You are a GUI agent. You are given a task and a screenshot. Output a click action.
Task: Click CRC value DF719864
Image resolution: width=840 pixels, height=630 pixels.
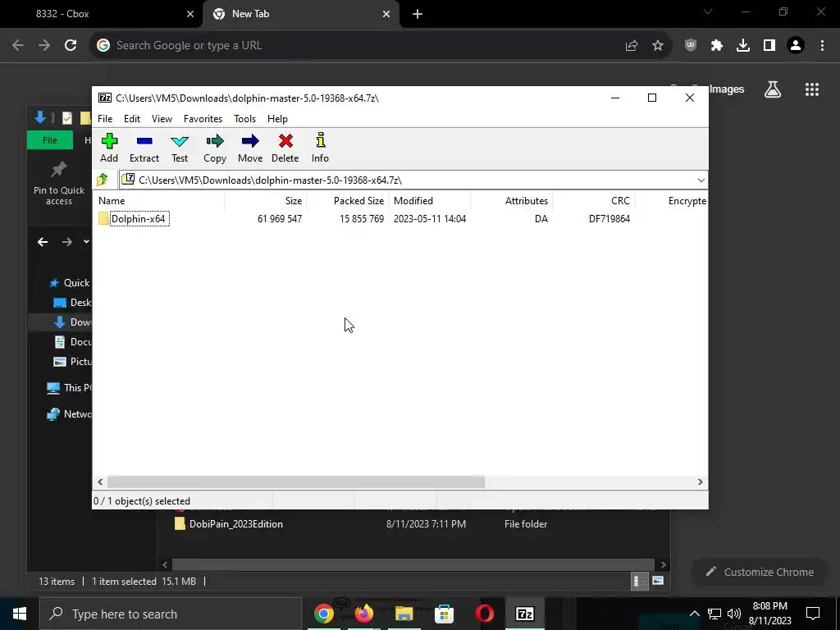tap(609, 218)
